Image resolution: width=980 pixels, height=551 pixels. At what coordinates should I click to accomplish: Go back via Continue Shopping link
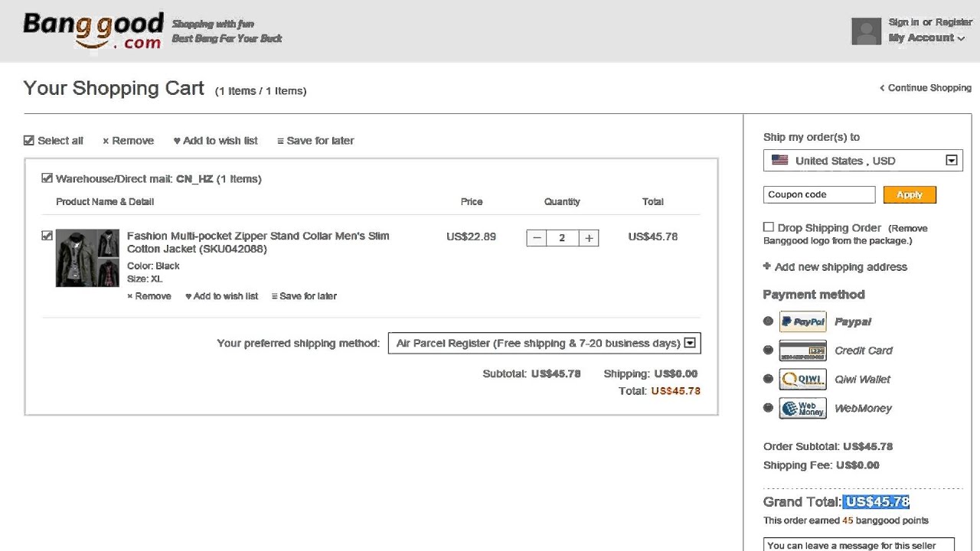click(926, 88)
